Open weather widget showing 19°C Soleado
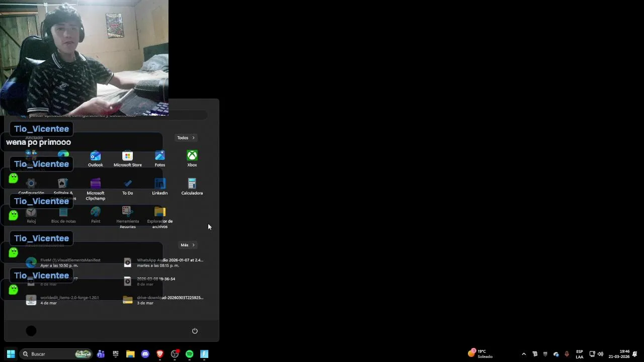 [480, 354]
